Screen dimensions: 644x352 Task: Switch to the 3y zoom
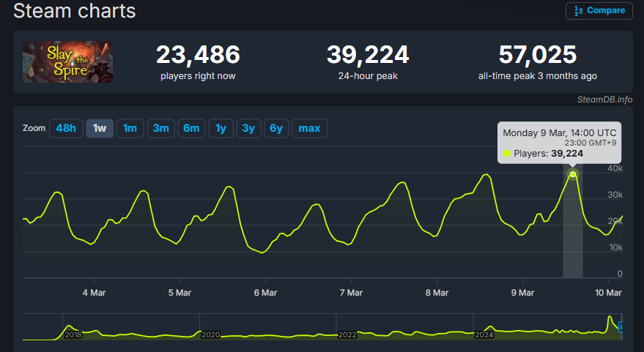click(x=249, y=128)
